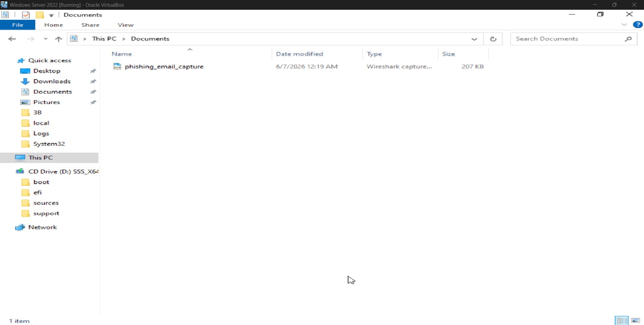
Task: Click the Desktop pin icon
Action: 93,71
